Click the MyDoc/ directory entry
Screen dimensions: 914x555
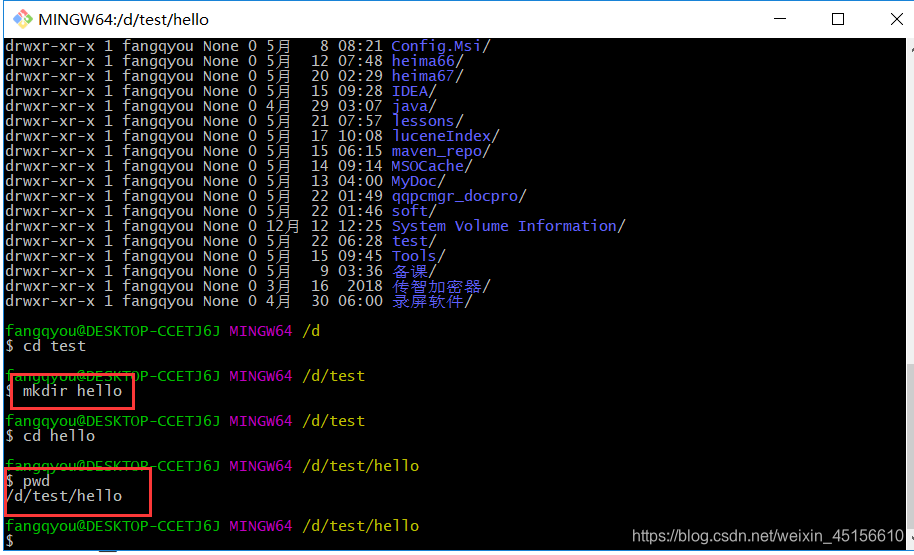[x=419, y=181]
